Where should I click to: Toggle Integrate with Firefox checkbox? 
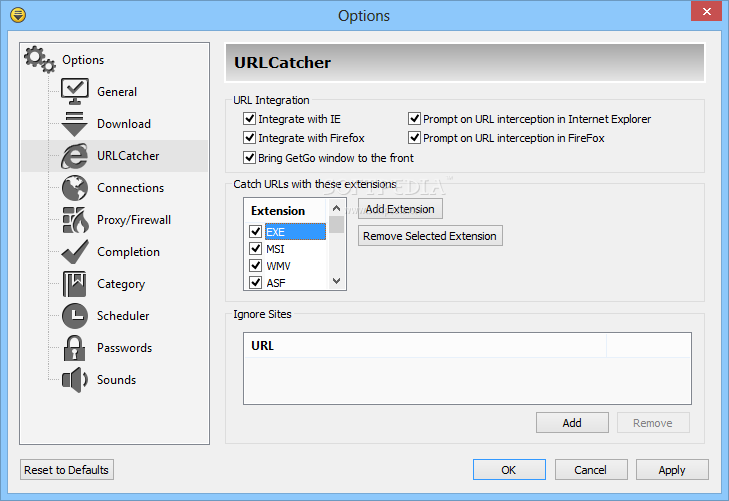[250, 138]
